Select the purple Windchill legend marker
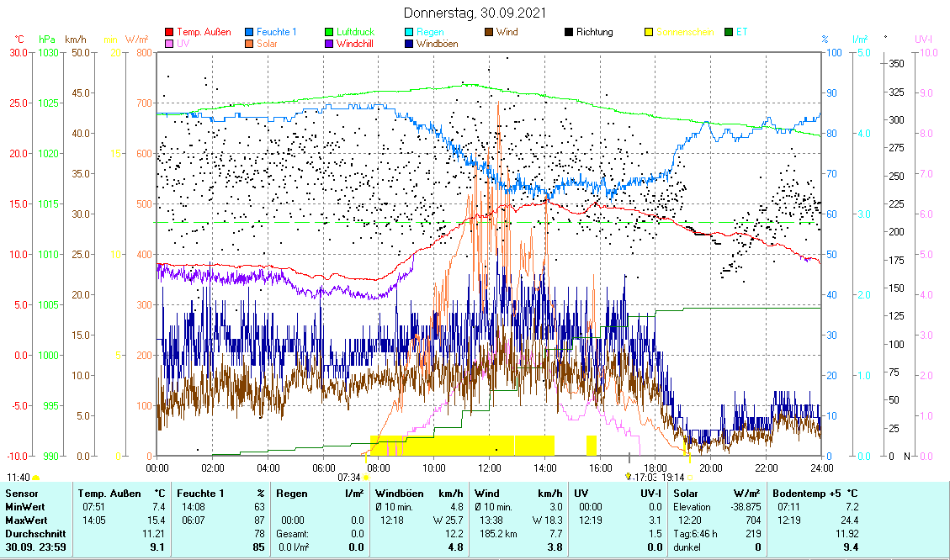 click(329, 44)
